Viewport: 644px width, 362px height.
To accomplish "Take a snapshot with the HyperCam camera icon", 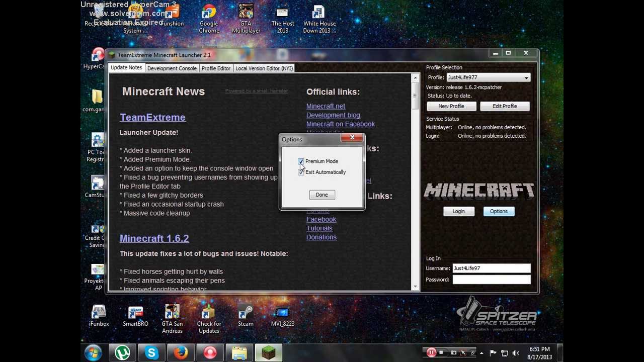I will (453, 352).
